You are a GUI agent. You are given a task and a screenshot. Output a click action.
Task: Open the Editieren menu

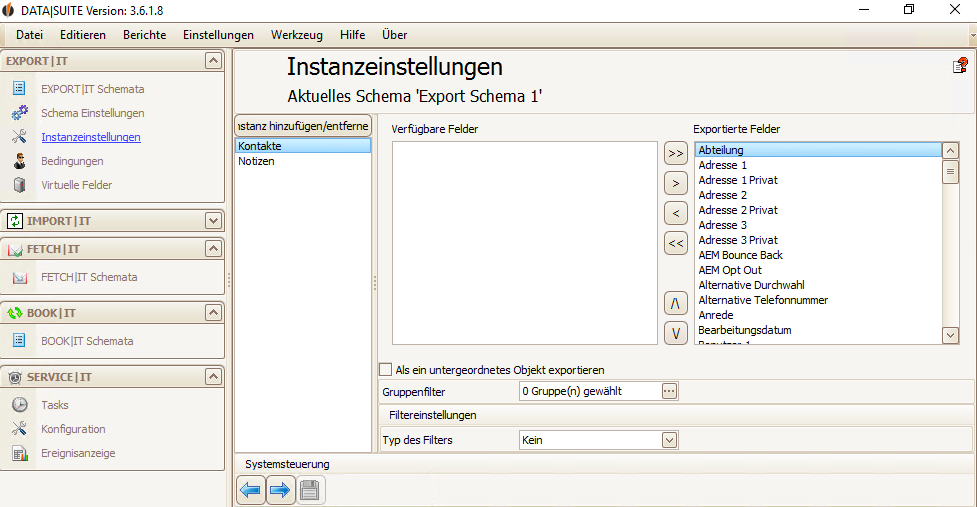coord(83,35)
